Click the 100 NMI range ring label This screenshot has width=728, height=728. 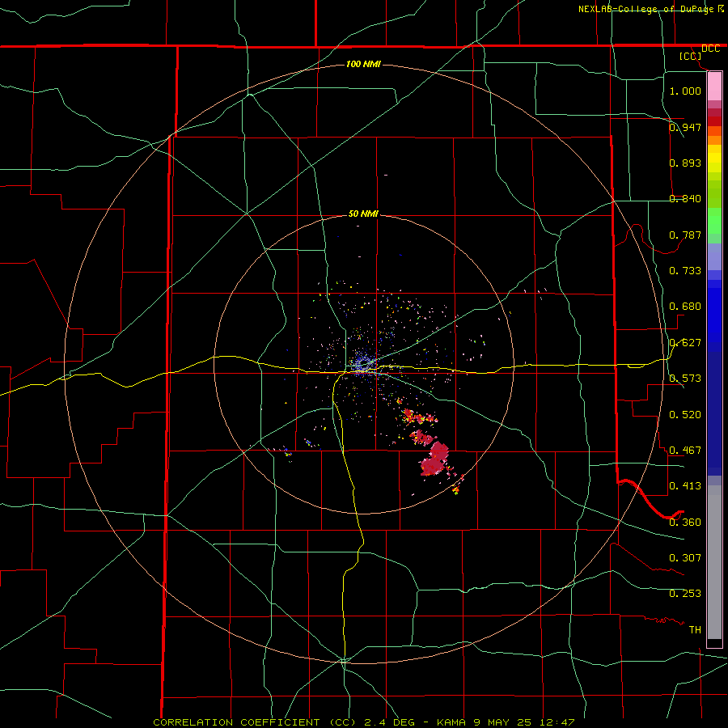click(363, 64)
